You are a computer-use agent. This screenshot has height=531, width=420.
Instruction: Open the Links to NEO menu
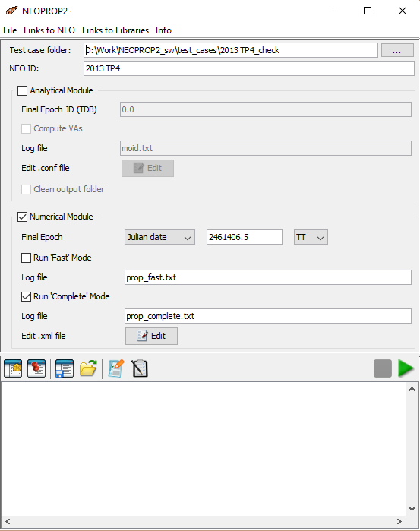coord(49,30)
